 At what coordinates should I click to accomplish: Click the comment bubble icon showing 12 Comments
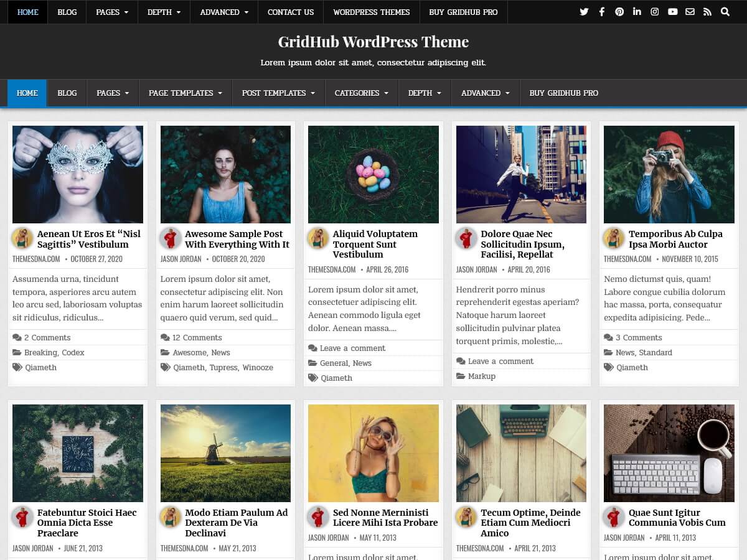tap(166, 338)
